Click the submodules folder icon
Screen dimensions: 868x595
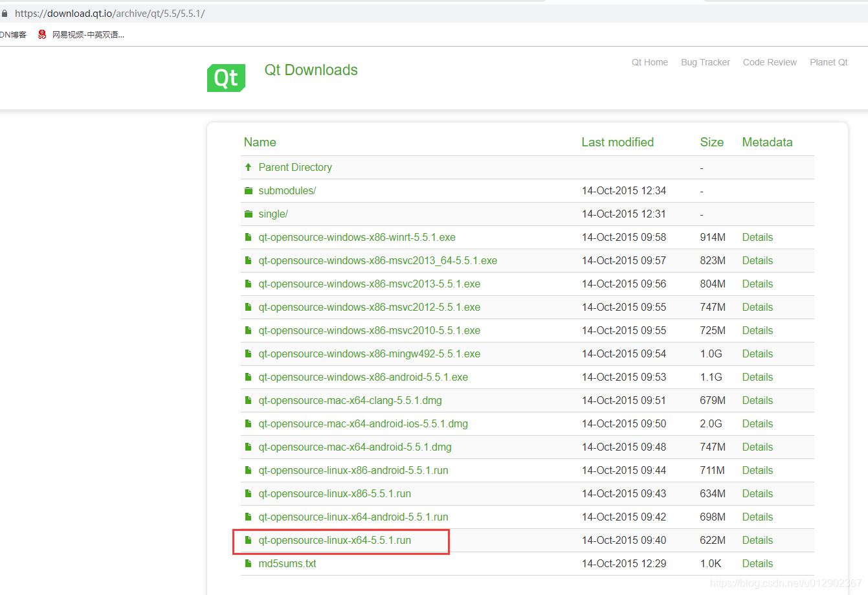tap(248, 191)
